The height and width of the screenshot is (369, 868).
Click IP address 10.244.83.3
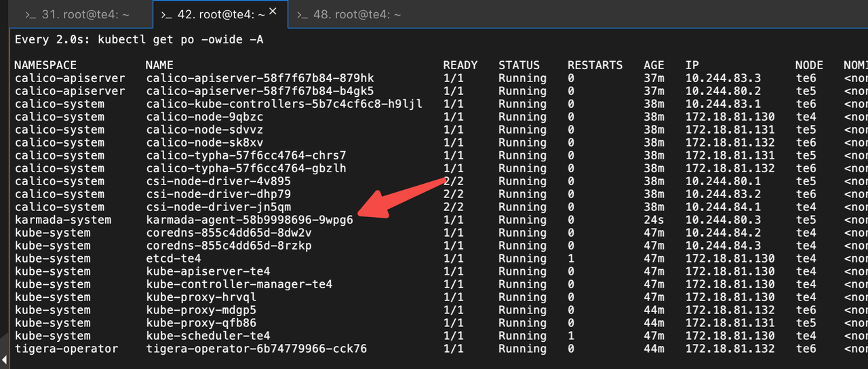723,78
